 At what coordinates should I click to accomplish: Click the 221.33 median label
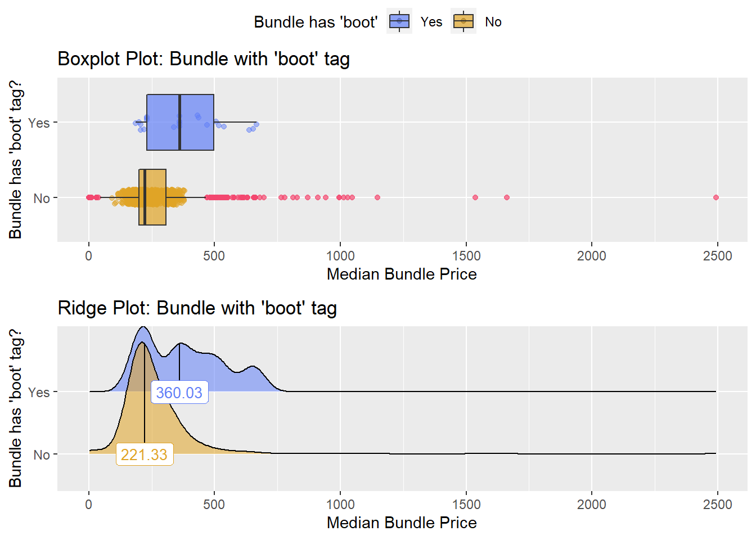[x=144, y=454]
